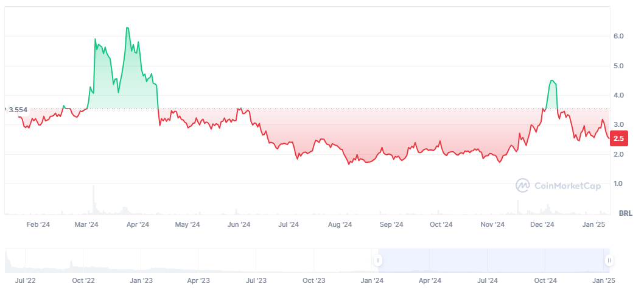
Task: Click the Apr '24 x-axis label
Action: (x=138, y=224)
